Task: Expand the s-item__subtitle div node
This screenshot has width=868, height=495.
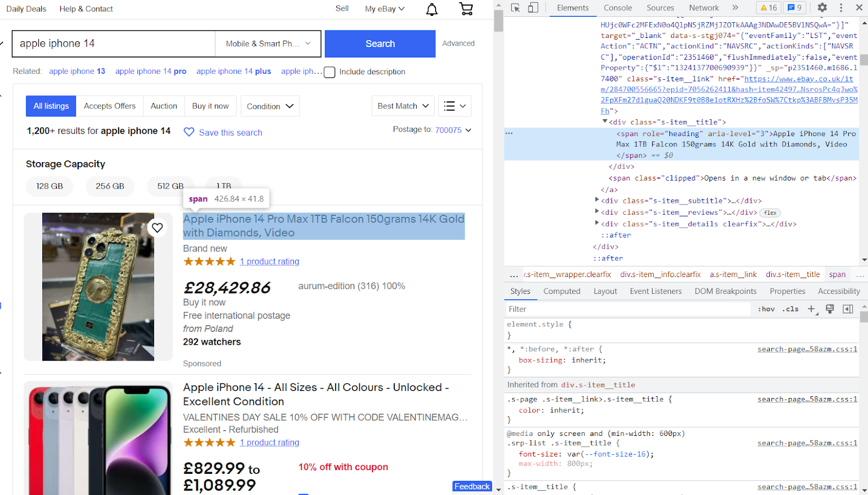Action: pyautogui.click(x=597, y=201)
